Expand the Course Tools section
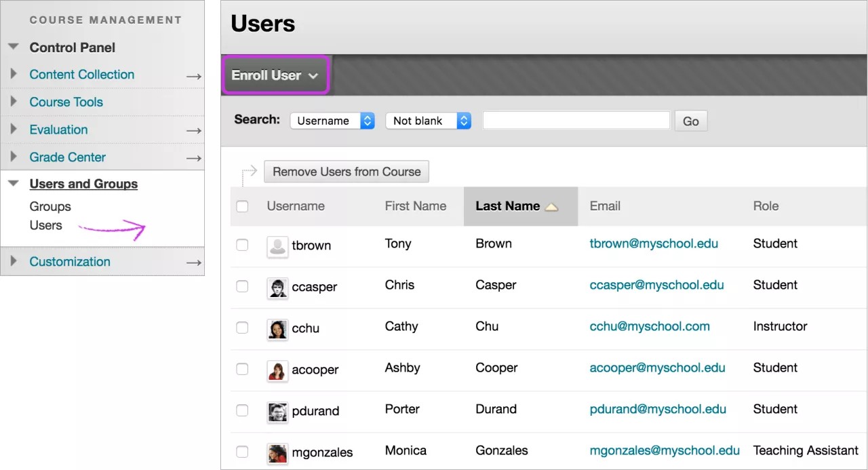Screen dimensions: 868x470 [12, 102]
